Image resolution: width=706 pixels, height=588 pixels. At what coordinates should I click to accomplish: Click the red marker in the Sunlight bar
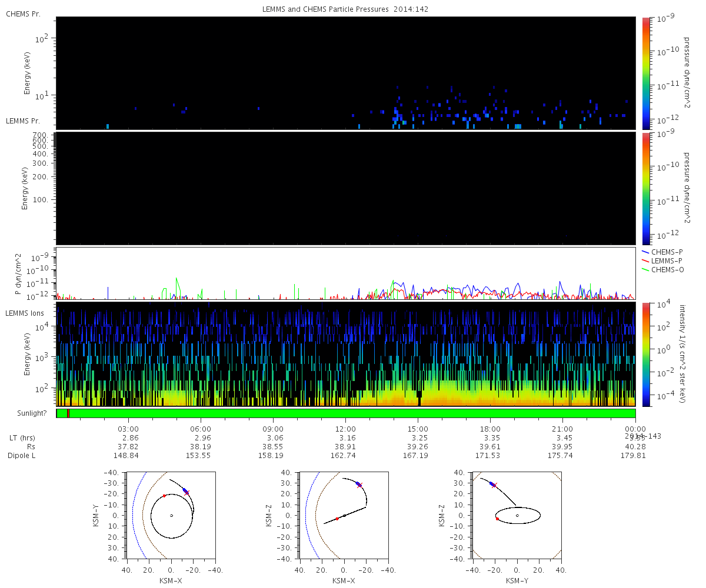pos(68,413)
